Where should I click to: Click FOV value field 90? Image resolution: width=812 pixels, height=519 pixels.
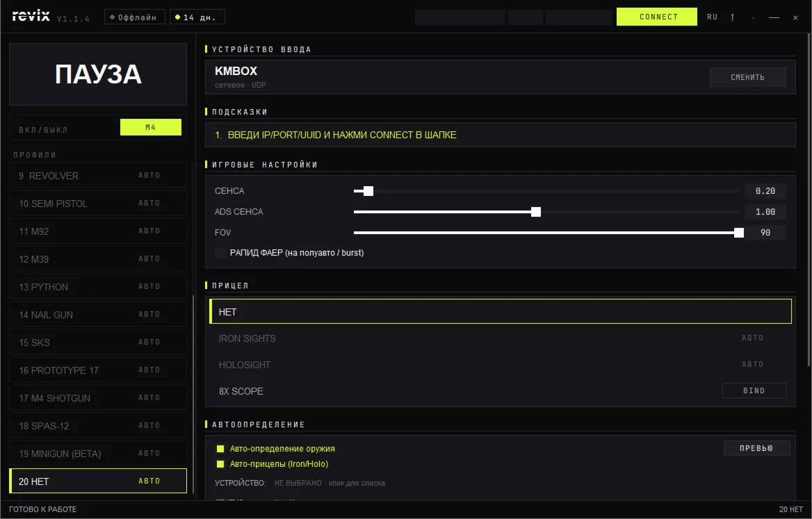click(765, 233)
